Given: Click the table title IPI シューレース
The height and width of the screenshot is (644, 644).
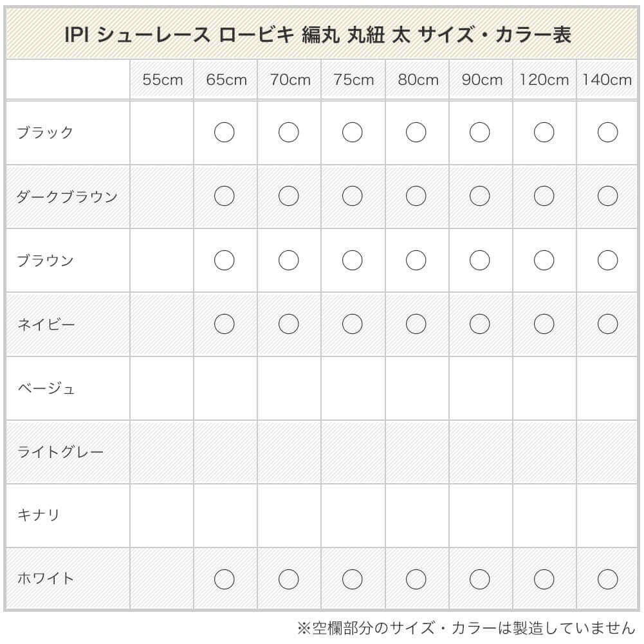Looking at the screenshot, I should [318, 34].
